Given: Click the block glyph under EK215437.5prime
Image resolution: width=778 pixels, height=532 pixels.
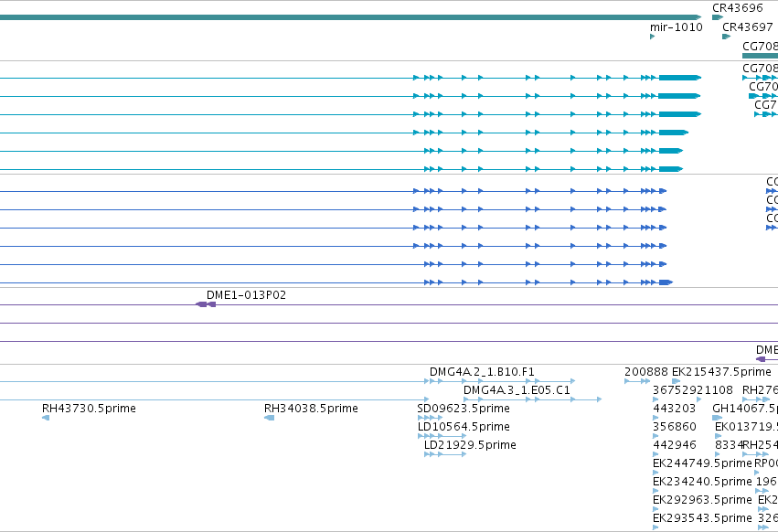Looking at the screenshot, I should [676, 381].
